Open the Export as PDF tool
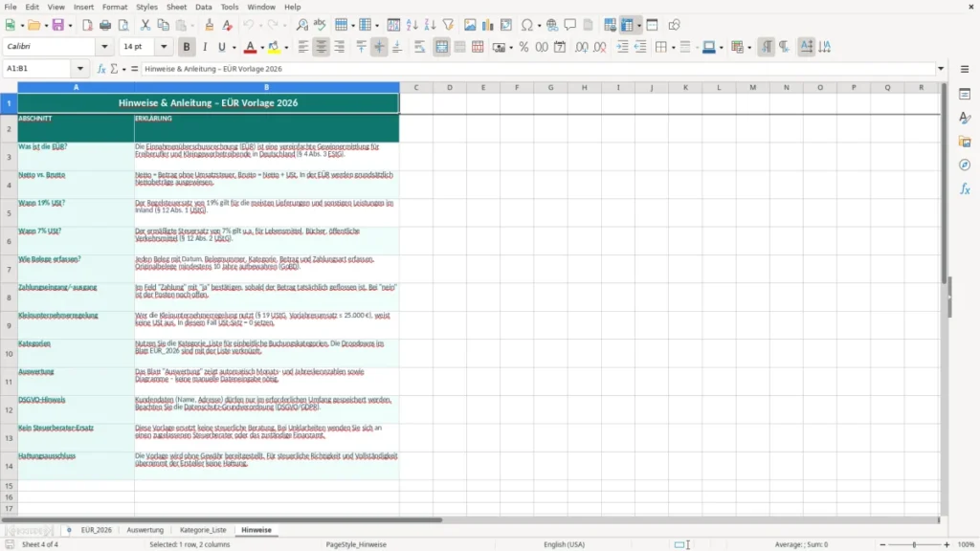The width and height of the screenshot is (980, 551). pos(87,25)
